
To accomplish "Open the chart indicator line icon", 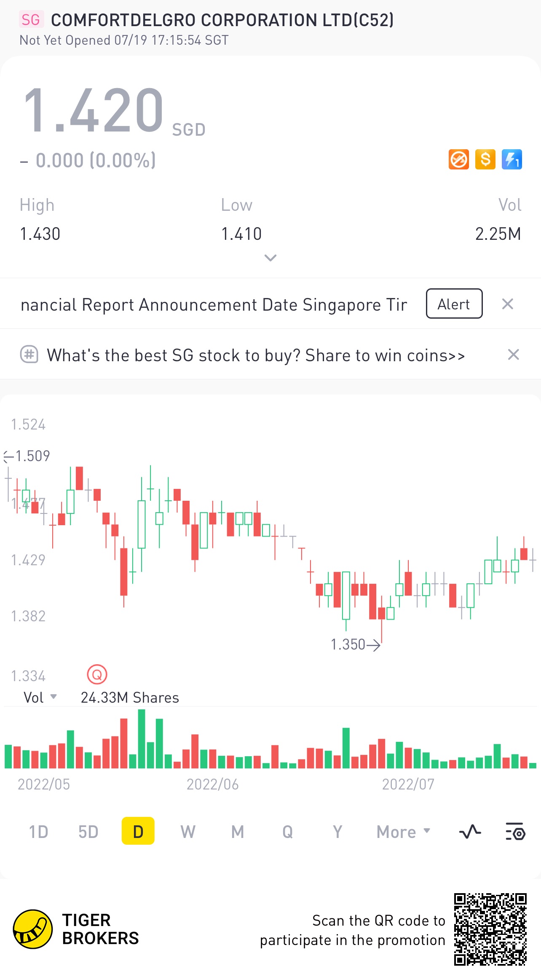I will point(470,832).
